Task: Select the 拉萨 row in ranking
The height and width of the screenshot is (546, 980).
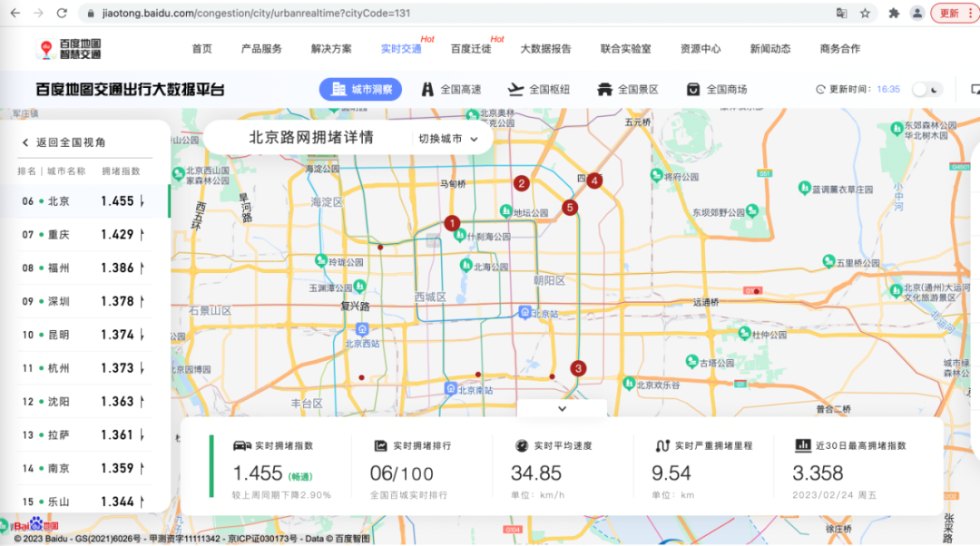Action: [x=84, y=434]
